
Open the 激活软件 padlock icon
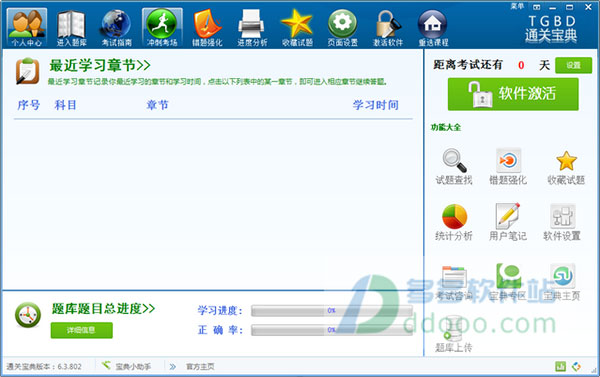(388, 28)
